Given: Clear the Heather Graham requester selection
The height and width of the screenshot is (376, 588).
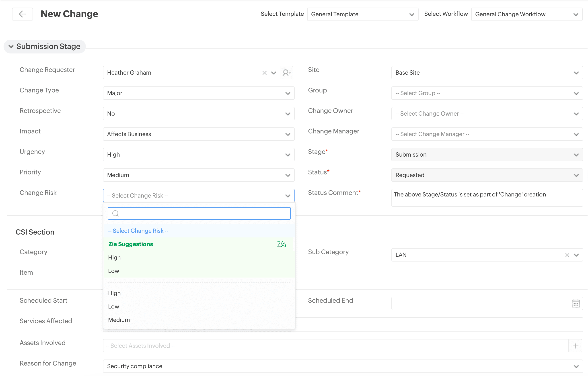Looking at the screenshot, I should 264,73.
